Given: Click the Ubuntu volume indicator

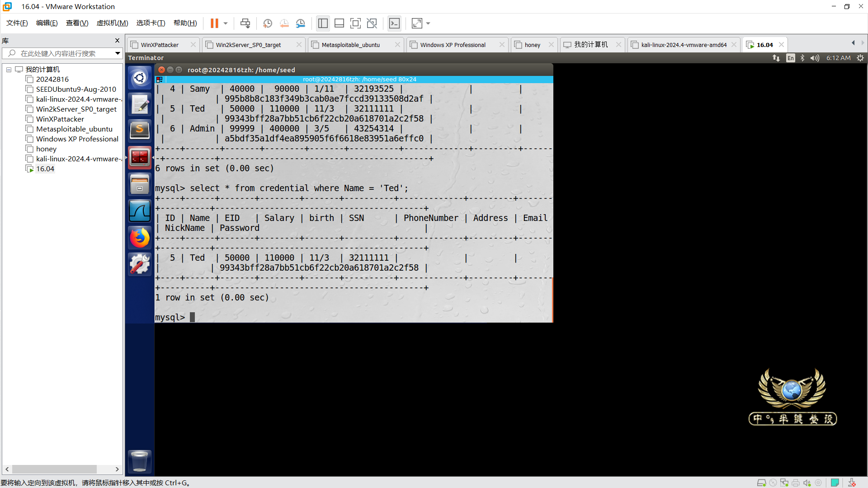Looking at the screenshot, I should click(x=815, y=58).
